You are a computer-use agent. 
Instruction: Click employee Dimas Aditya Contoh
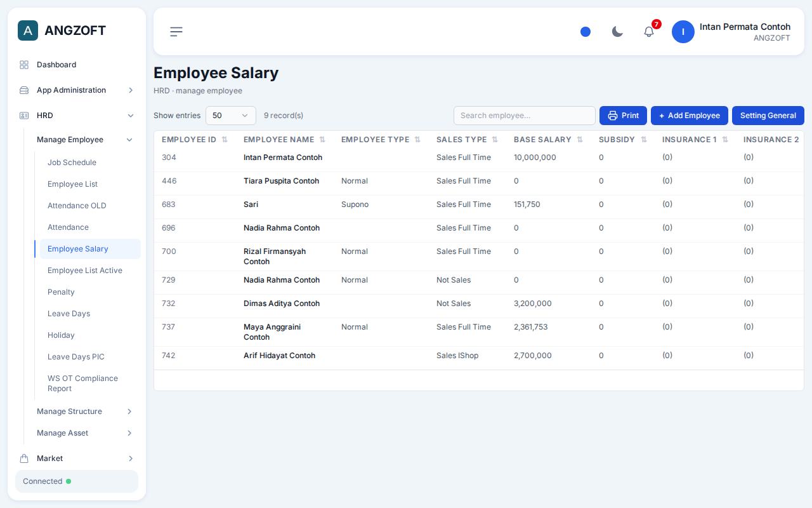coord(282,304)
